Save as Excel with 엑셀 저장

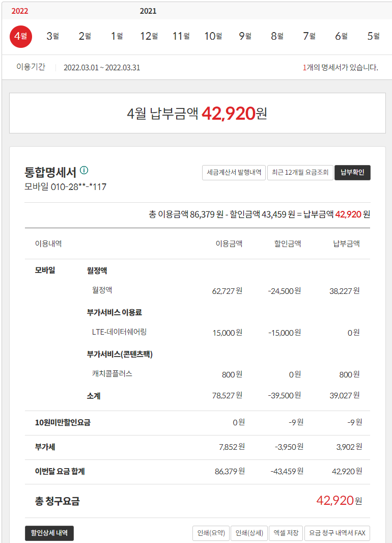tap(286, 533)
